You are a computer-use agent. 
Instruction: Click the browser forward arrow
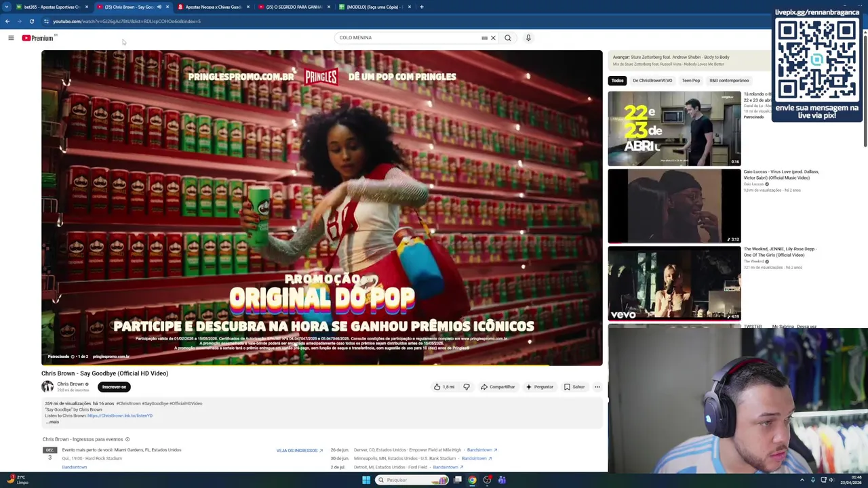pos(19,21)
